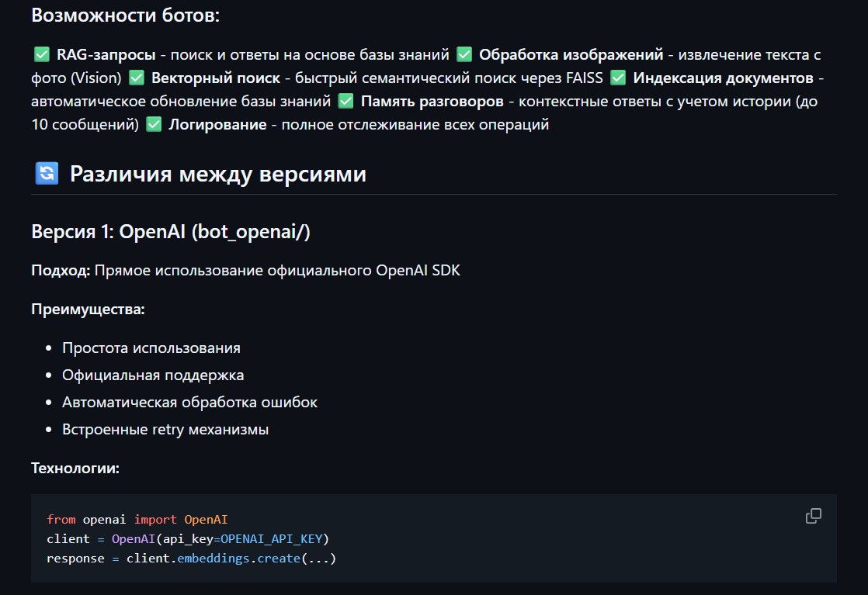Click the Встроенные retry механизмы bullet
The width and height of the screenshot is (868, 595).
tap(165, 430)
